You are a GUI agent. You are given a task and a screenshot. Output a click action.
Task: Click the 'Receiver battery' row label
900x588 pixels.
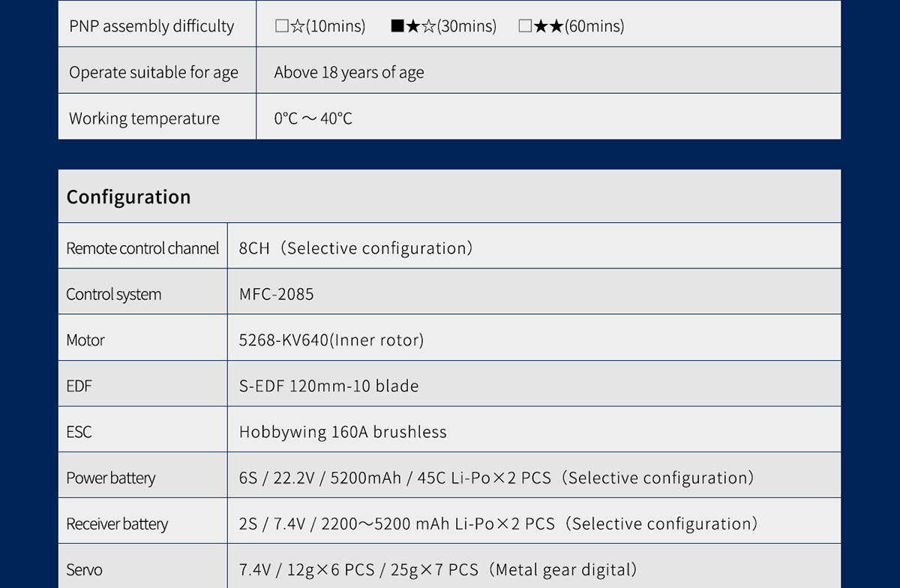[117, 523]
